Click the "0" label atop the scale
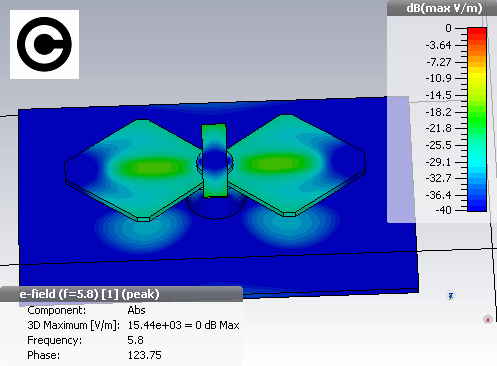The width and height of the screenshot is (497, 366). [448, 28]
